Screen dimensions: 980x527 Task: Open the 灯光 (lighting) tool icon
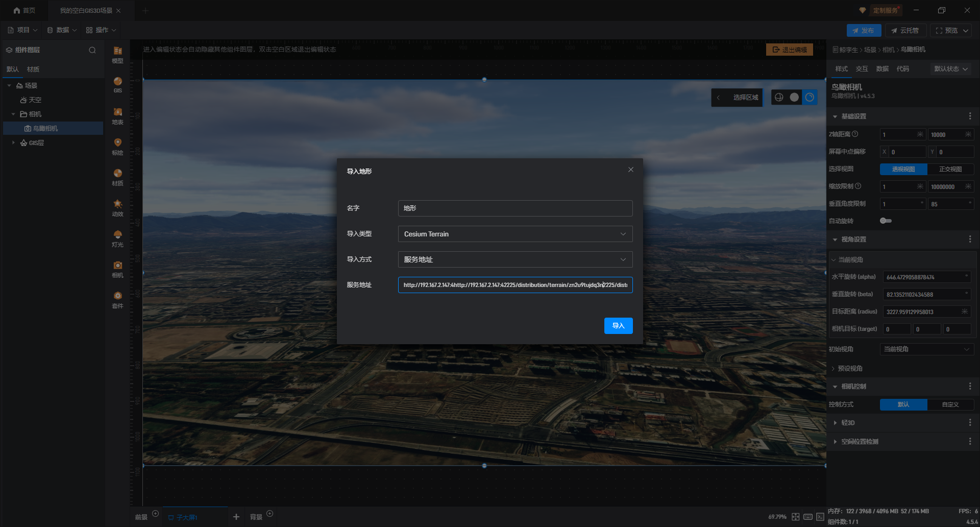(117, 237)
